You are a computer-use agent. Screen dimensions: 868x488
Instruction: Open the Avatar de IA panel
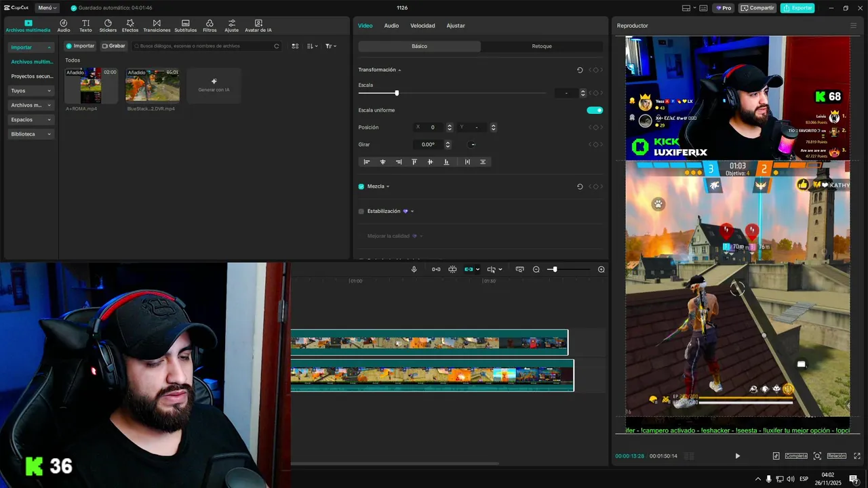[258, 26]
